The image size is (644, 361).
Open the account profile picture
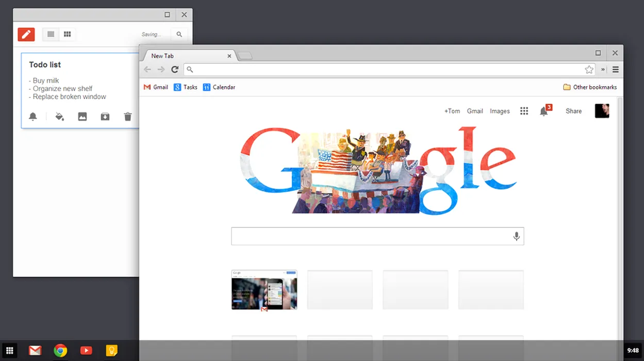(x=602, y=111)
